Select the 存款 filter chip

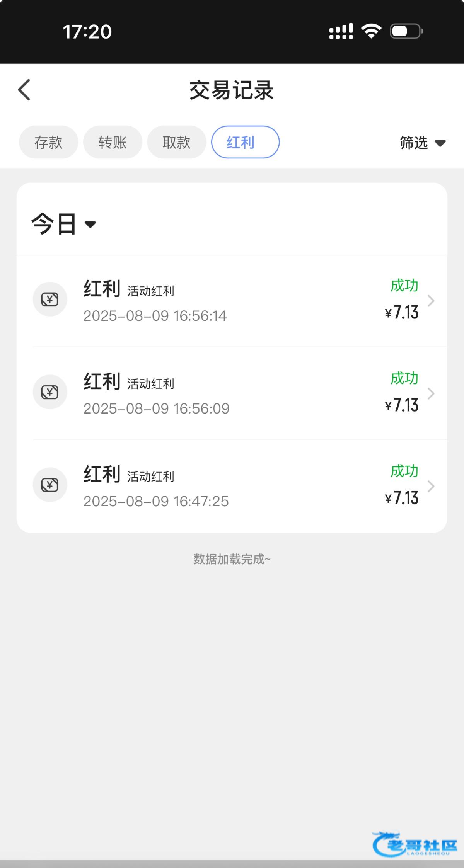tap(49, 142)
